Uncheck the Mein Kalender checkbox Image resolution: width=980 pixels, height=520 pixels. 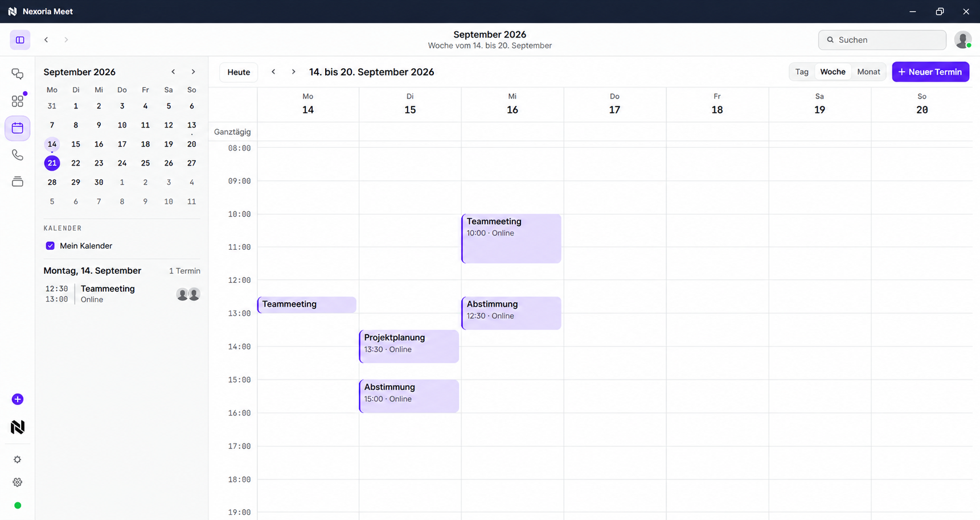(x=50, y=246)
